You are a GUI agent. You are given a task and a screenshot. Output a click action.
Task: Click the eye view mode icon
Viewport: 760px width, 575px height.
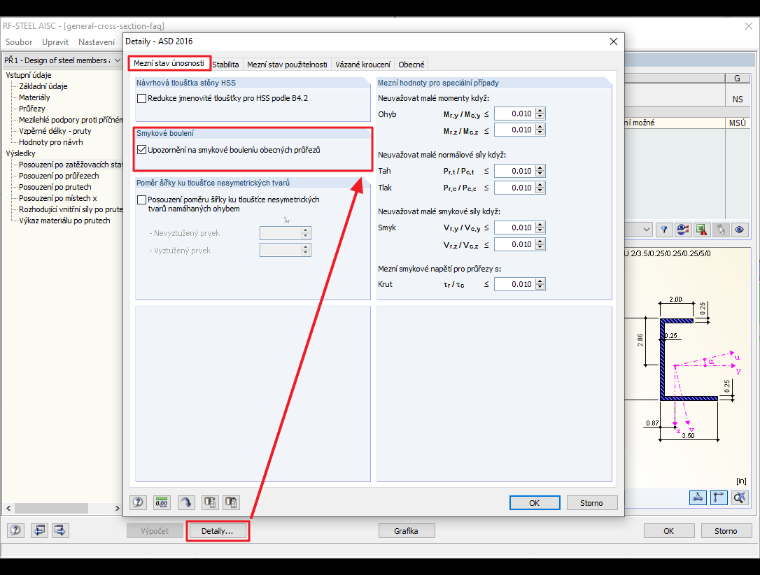tap(740, 229)
